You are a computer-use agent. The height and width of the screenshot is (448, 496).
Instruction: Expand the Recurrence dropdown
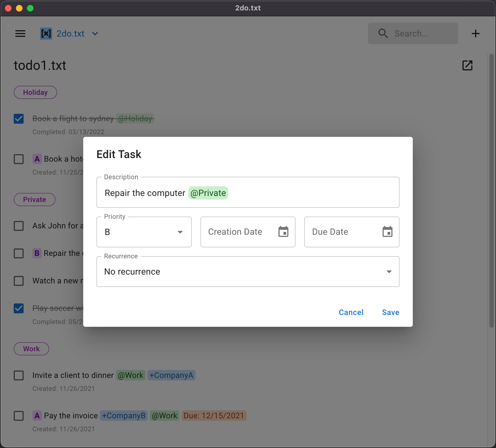pyautogui.click(x=248, y=272)
